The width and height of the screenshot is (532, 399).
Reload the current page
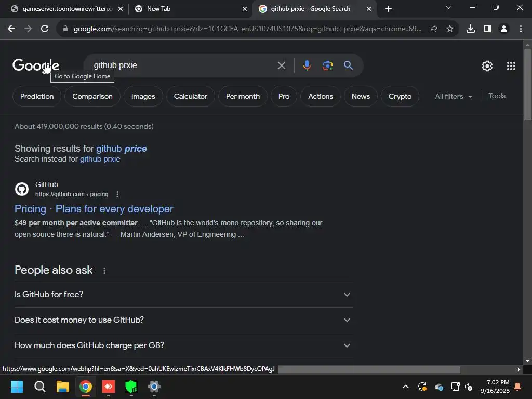click(45, 29)
